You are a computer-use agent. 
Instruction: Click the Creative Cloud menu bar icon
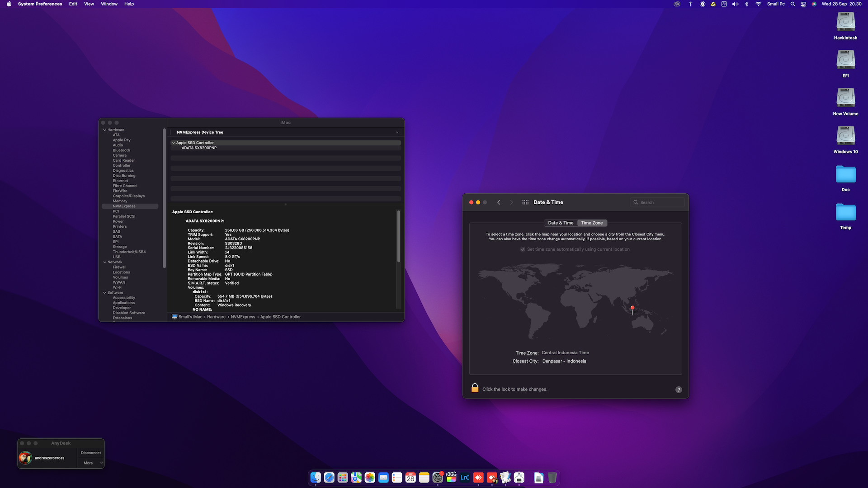(x=677, y=4)
